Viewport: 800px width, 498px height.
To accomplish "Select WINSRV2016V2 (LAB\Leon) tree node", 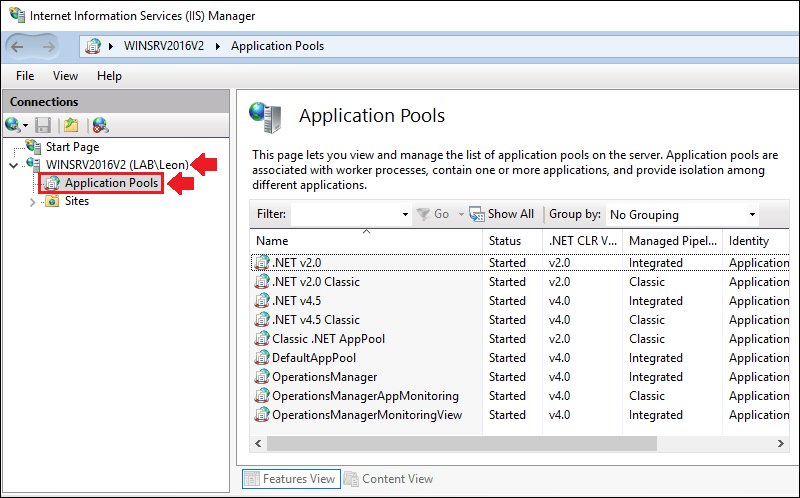I will click(x=117, y=164).
